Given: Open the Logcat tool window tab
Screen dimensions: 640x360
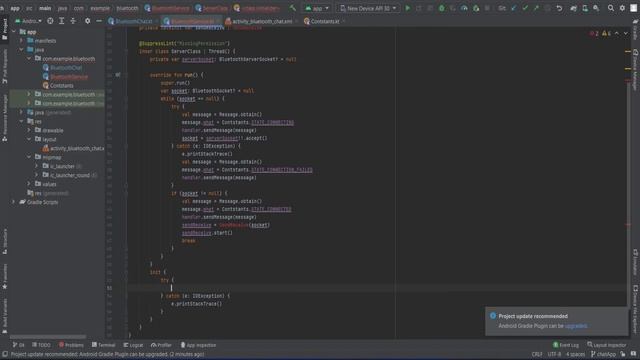Looking at the screenshot, I should [133, 345].
